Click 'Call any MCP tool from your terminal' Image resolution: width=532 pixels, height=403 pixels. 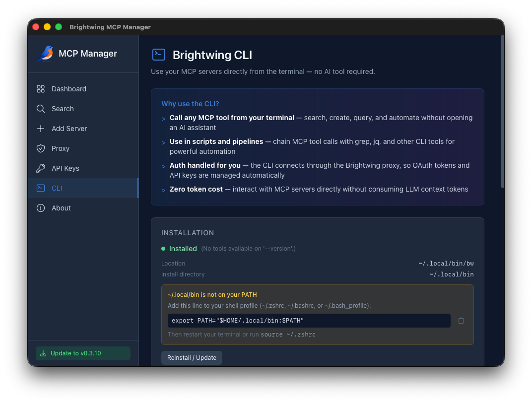pos(232,118)
